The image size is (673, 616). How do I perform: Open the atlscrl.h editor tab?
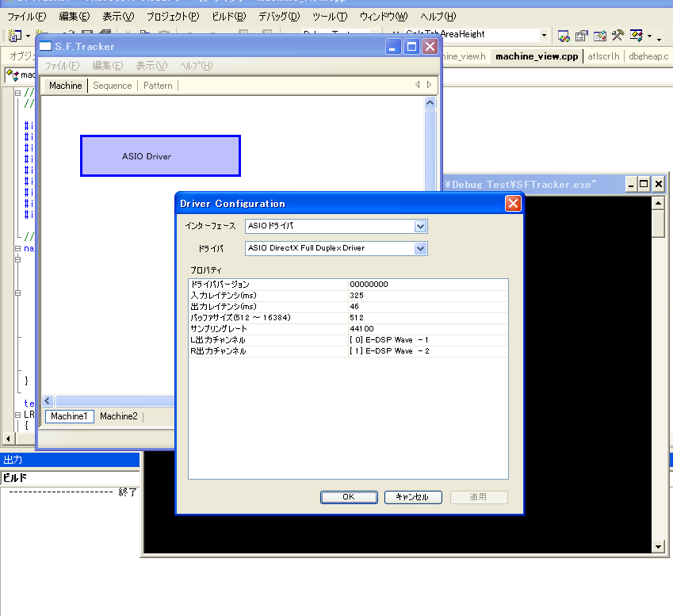[x=605, y=56]
